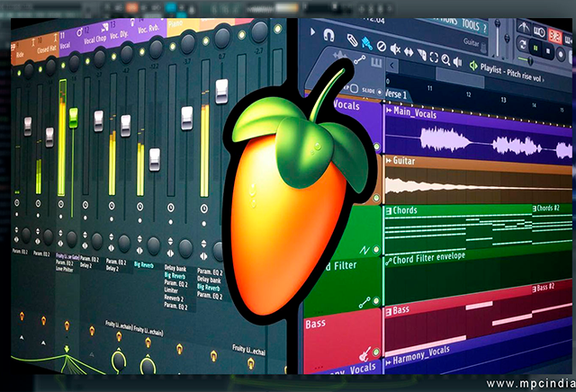The height and width of the screenshot is (392, 576).
Task: Select the Delete tool in playlist toolbar
Action: [382, 46]
